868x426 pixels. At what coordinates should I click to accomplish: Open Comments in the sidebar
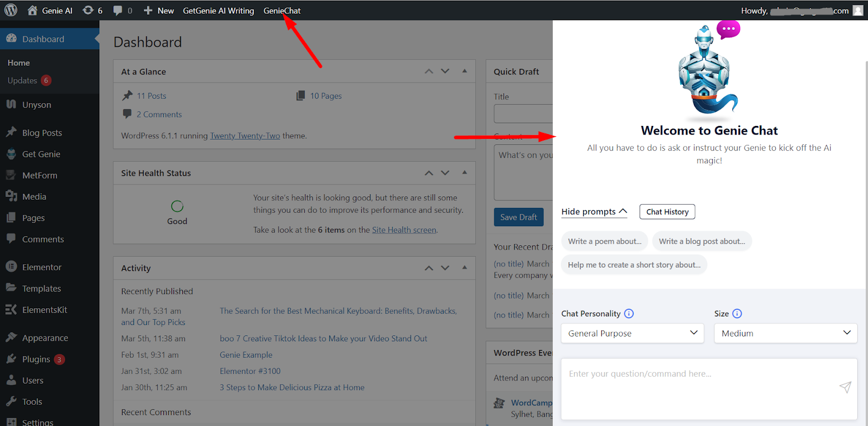(49, 239)
